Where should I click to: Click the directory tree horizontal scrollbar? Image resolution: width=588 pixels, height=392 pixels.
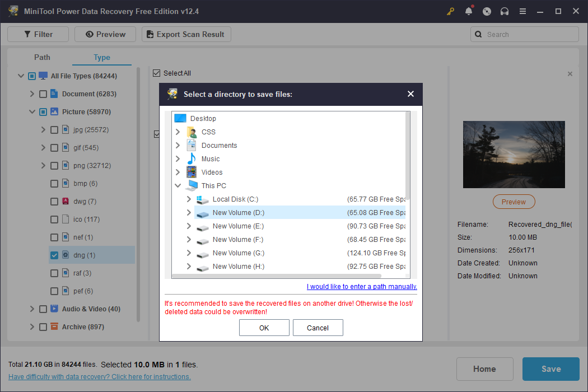277,276
